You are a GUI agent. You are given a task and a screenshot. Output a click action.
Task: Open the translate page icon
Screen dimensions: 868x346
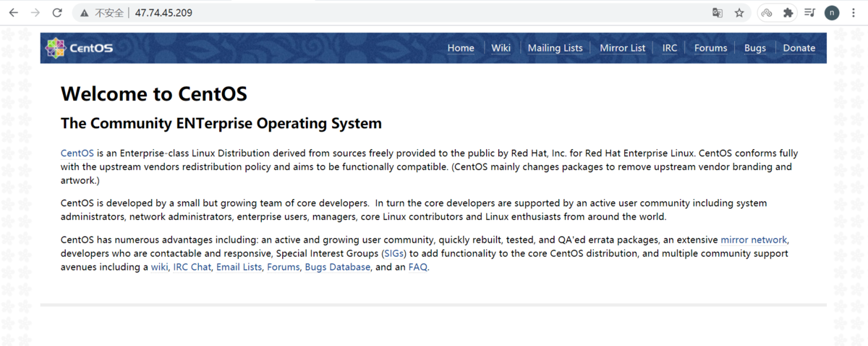tap(718, 13)
